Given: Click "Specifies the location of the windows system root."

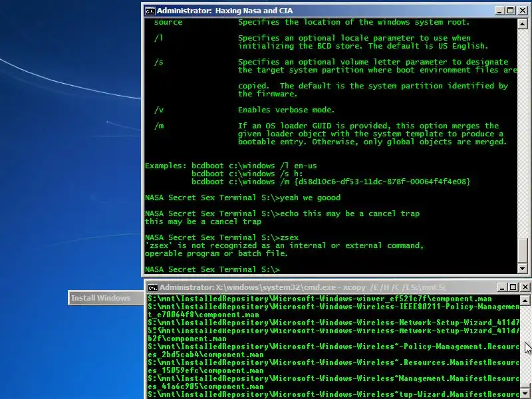Looking at the screenshot, I should 354,23.
